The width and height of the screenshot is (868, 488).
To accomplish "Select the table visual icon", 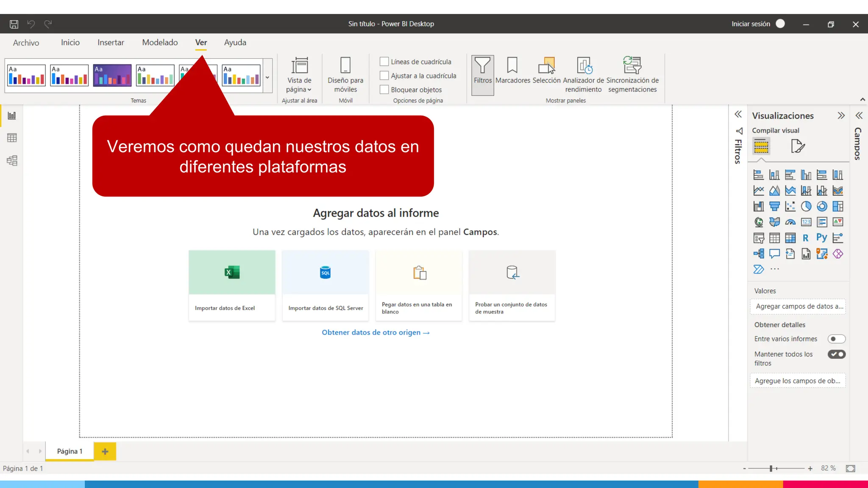I will [x=774, y=238].
